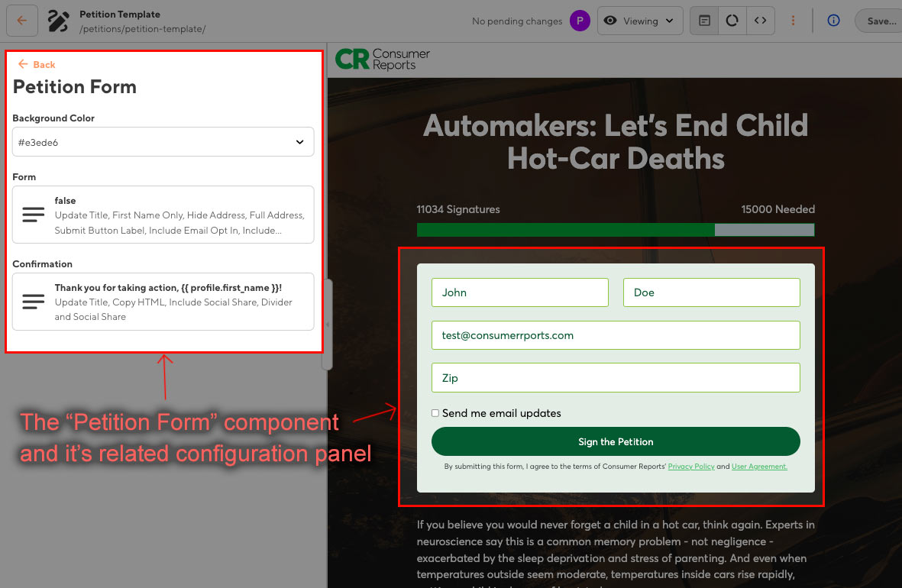902x588 pixels.
Task: Click the drag handle icon beside the Confirmation item
Action: point(32,302)
